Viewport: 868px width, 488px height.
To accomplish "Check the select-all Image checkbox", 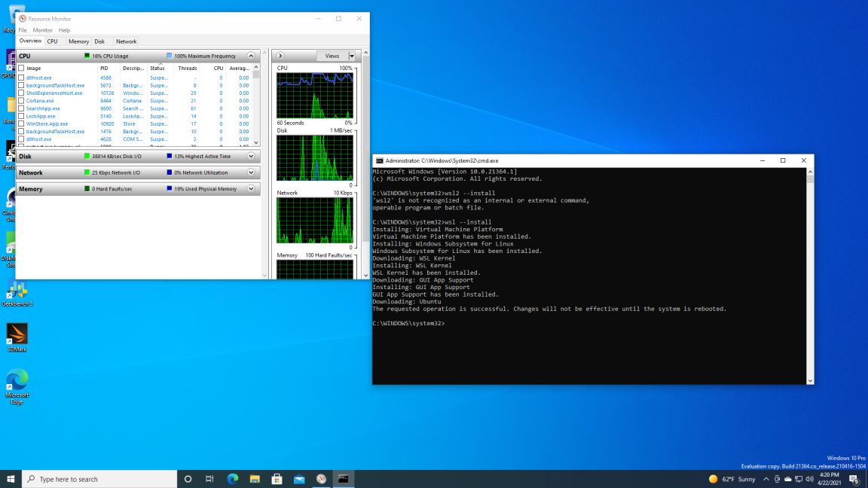I will pyautogui.click(x=21, y=68).
